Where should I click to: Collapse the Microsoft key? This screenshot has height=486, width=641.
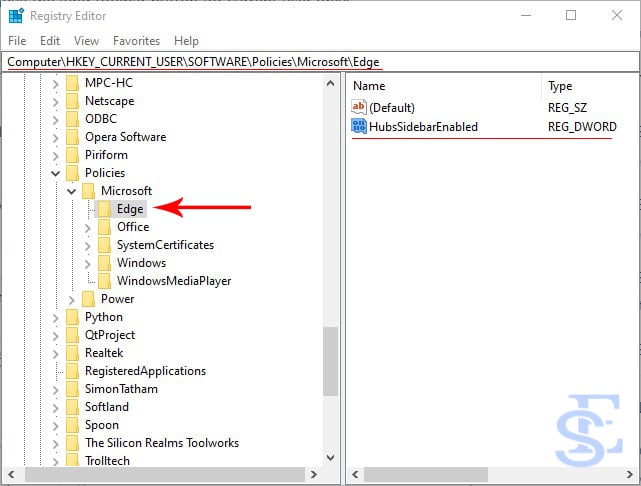(x=72, y=191)
